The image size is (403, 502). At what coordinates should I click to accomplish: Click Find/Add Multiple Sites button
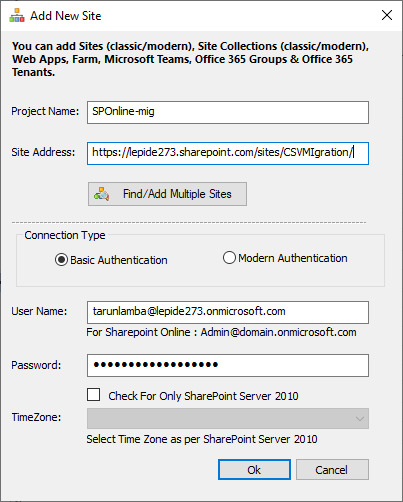[167, 194]
